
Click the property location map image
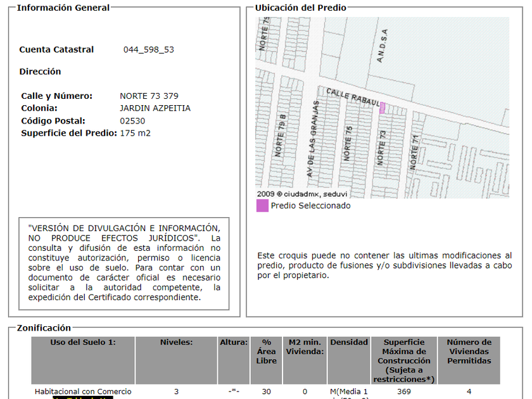pyautogui.click(x=382, y=108)
